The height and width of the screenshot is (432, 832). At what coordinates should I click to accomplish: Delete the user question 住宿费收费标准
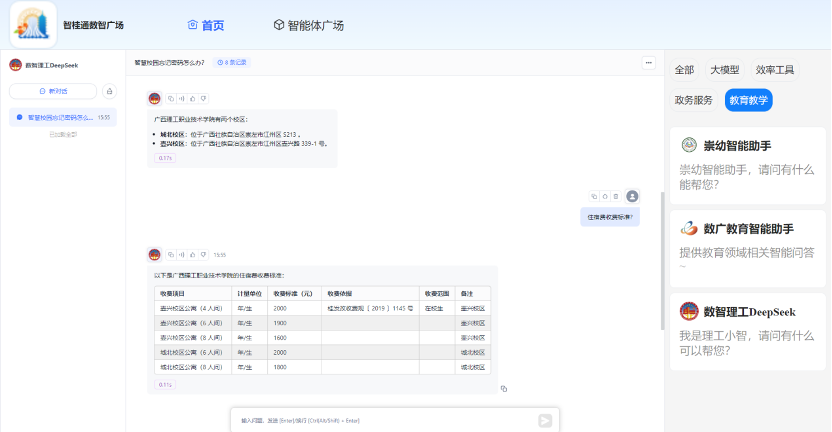point(615,196)
